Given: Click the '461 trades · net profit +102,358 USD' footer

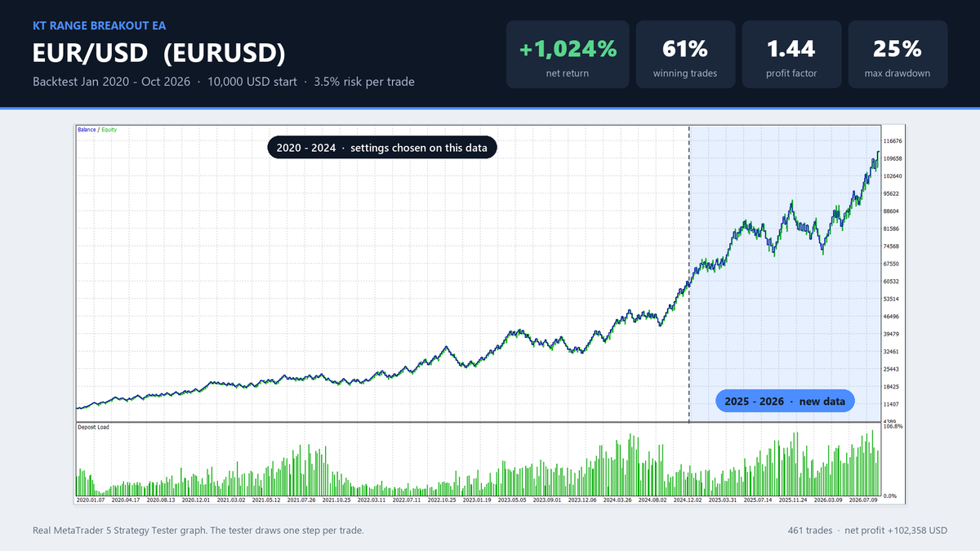Looking at the screenshot, I should click(x=868, y=531).
